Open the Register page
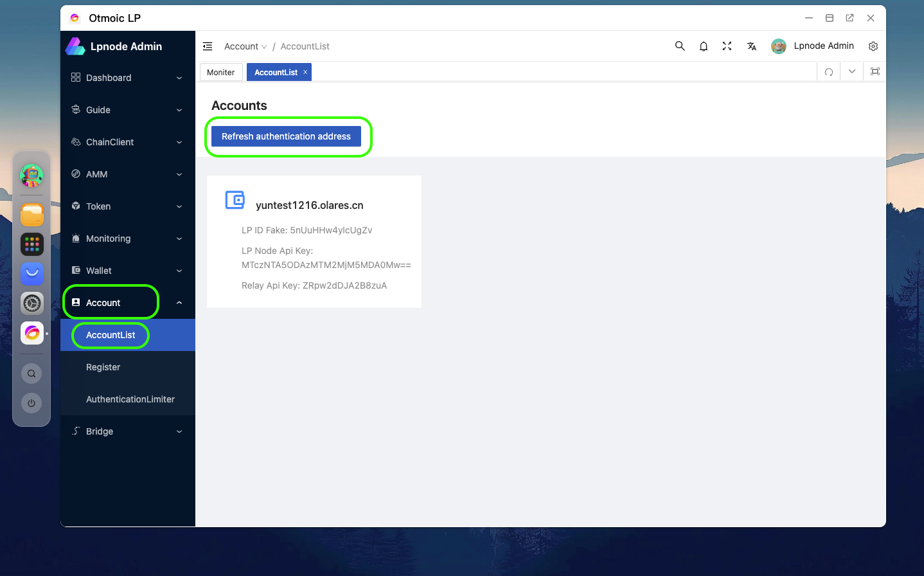 103,367
